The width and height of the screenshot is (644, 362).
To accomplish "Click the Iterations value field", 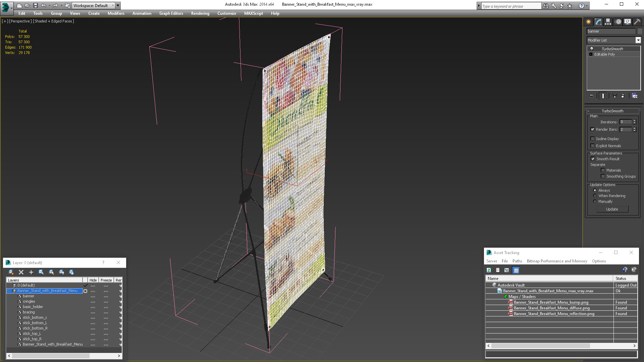I will click(x=626, y=122).
